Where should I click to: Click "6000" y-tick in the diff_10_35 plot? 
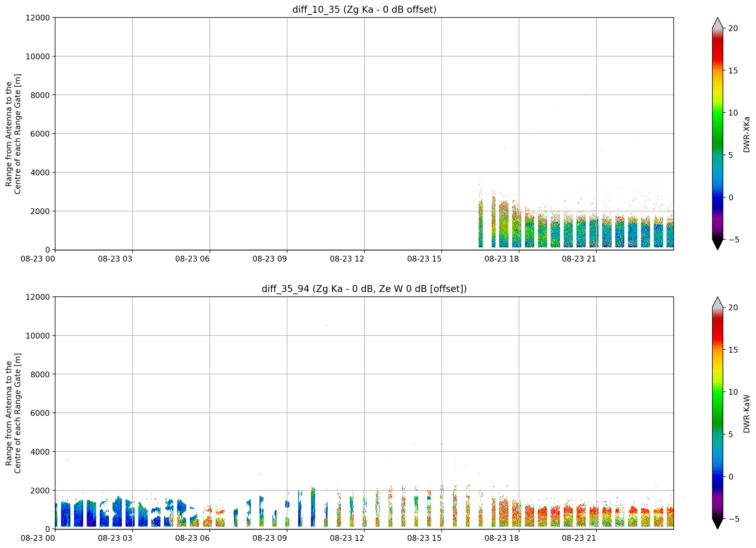click(x=40, y=134)
